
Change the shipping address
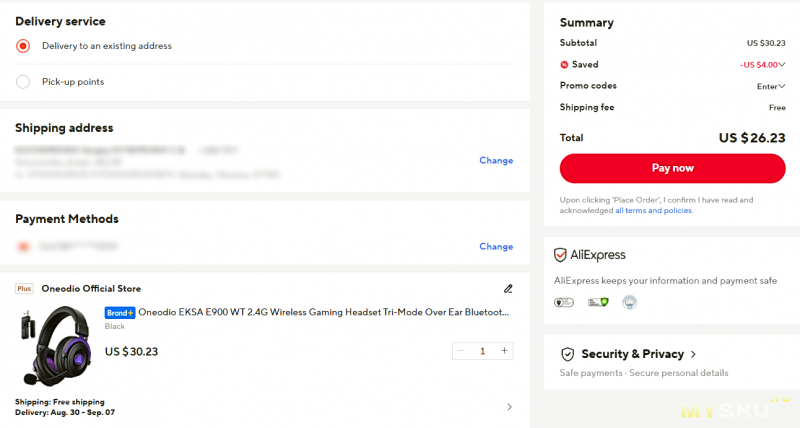496,160
